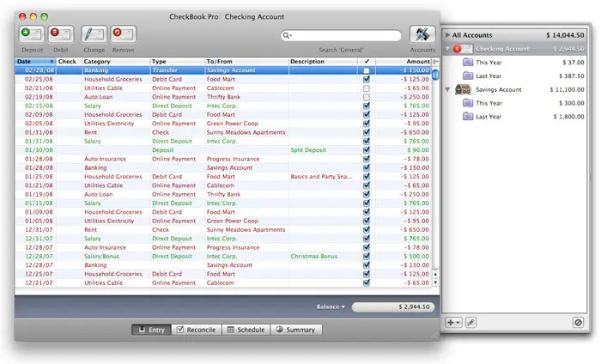Select the Checking Account checkbook icon
The height and width of the screenshot is (364, 601).
(x=466, y=49)
